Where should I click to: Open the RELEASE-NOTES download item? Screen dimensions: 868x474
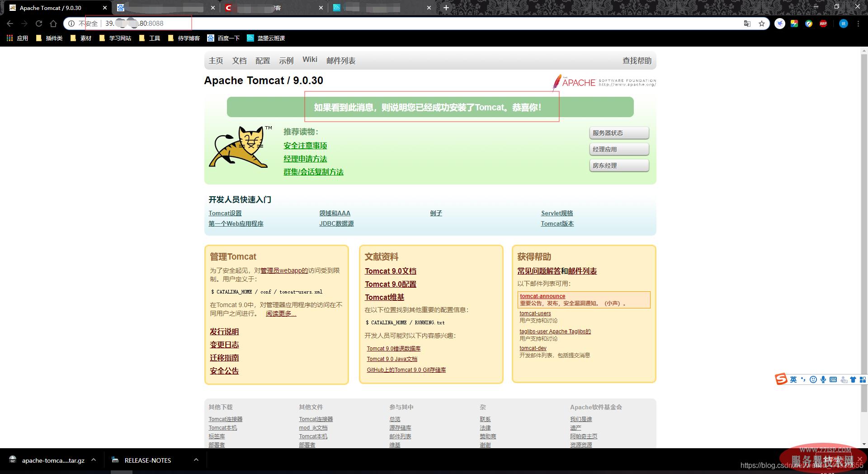coord(142,460)
